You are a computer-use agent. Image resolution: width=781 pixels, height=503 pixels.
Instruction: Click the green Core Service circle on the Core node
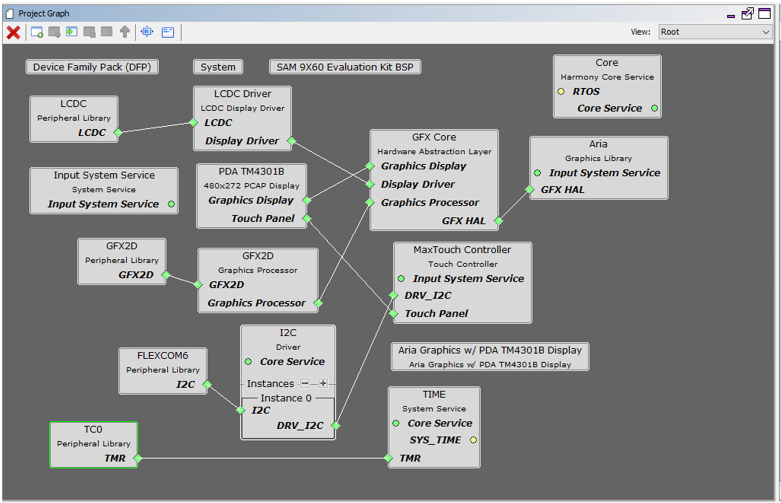(x=654, y=108)
